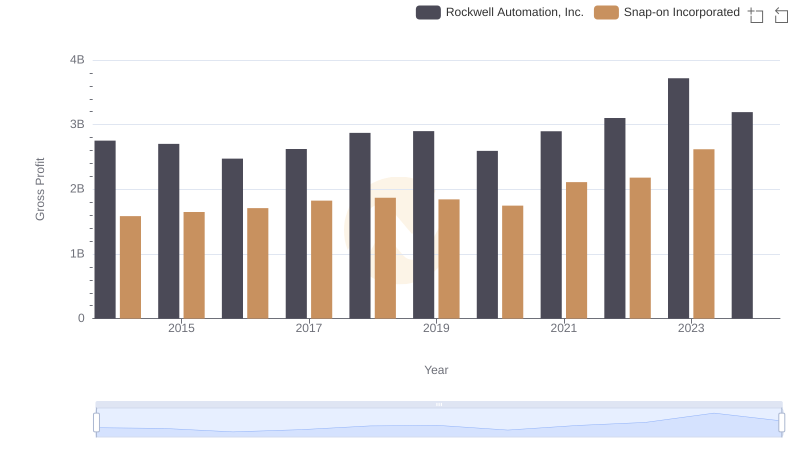Screen dimensions: 800x461
Task: Click the Snap-on bar for 2021
Action: click(577, 250)
